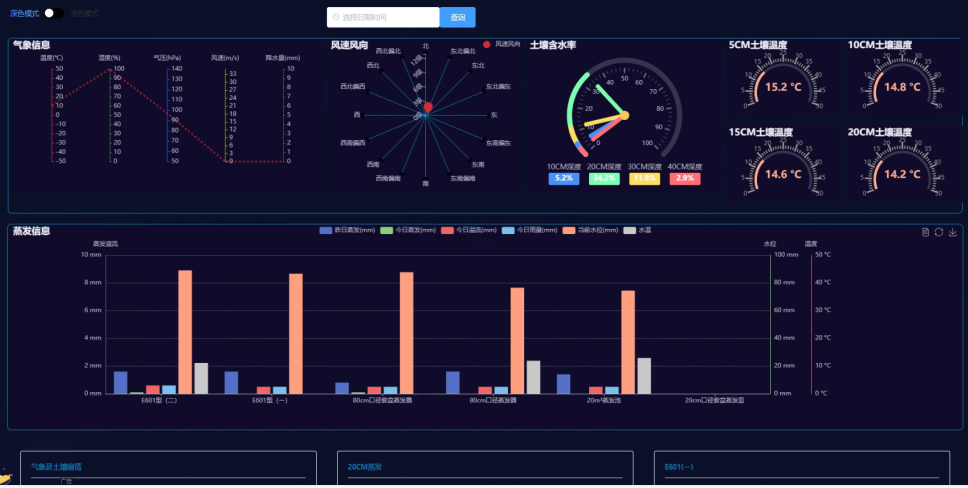Viewport: 968px width, 488px height.
Task: Toggle the 水温 legend series
Action: tap(630, 231)
